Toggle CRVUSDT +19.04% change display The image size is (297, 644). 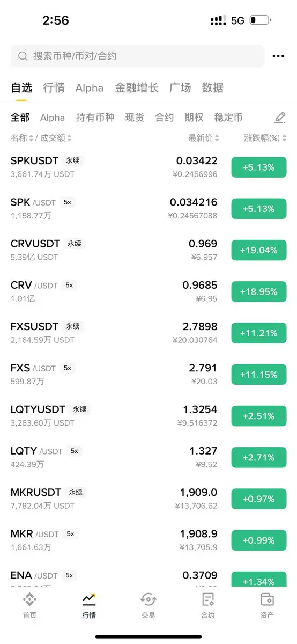[x=259, y=250]
